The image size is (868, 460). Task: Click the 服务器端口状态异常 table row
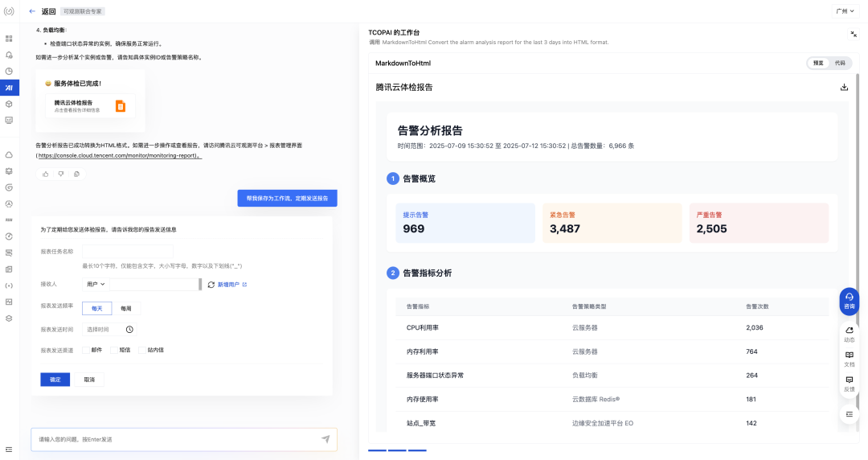coord(612,376)
